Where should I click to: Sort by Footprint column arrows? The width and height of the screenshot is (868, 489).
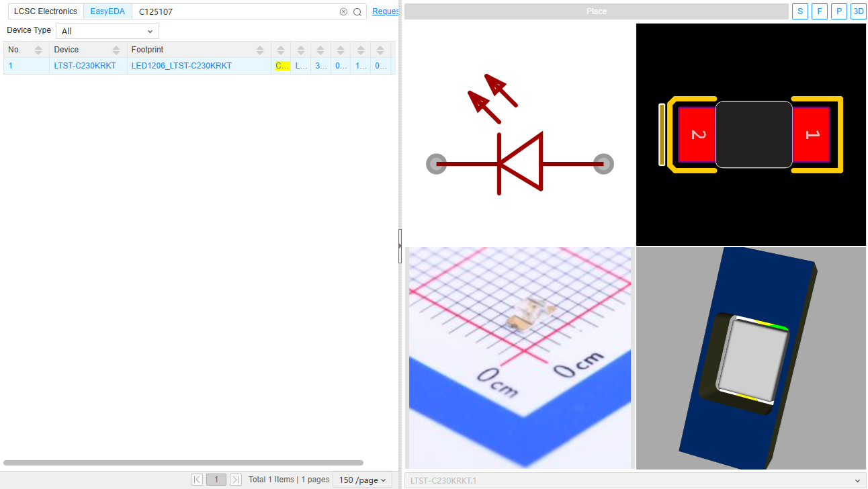point(260,50)
